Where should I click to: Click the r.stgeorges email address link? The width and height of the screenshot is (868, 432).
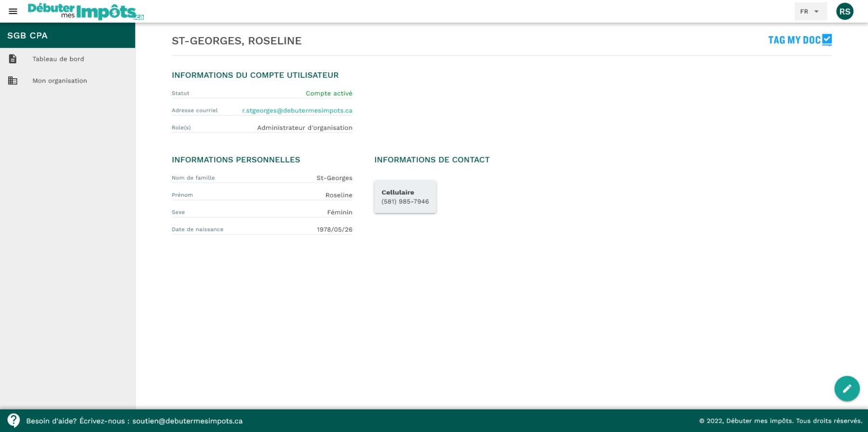297,111
